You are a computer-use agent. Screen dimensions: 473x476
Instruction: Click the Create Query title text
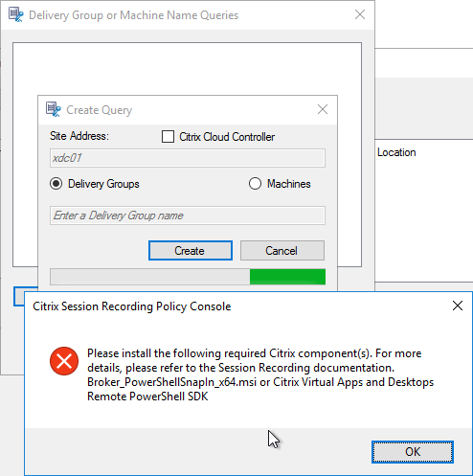click(99, 110)
